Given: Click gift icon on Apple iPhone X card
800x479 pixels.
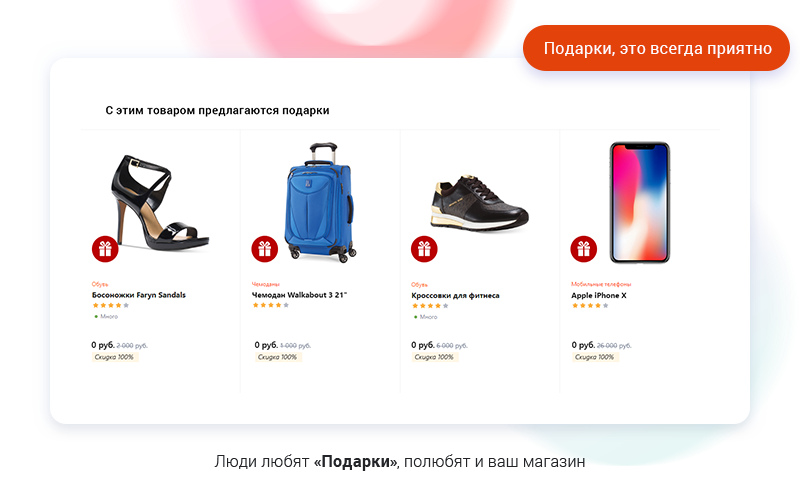Looking at the screenshot, I should point(584,249).
